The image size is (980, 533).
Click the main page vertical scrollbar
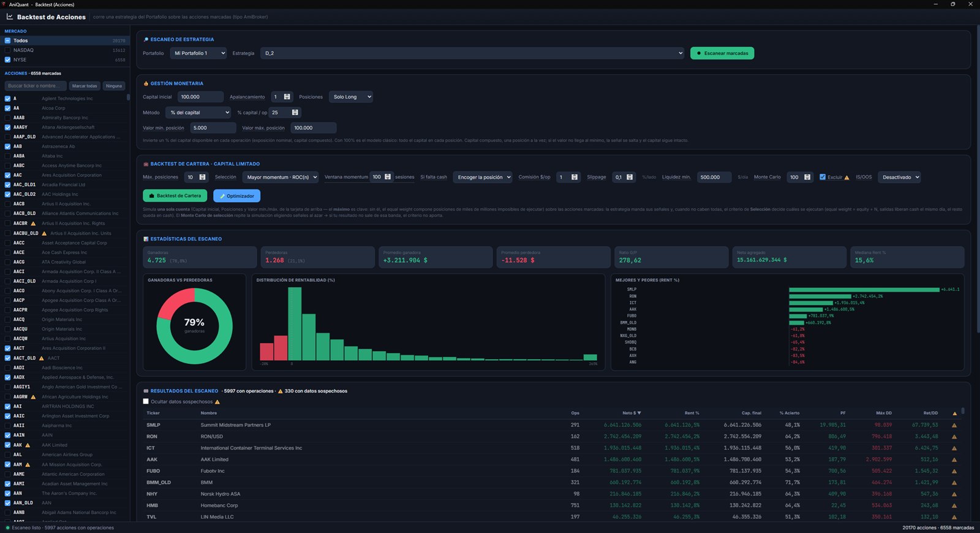pos(977,178)
